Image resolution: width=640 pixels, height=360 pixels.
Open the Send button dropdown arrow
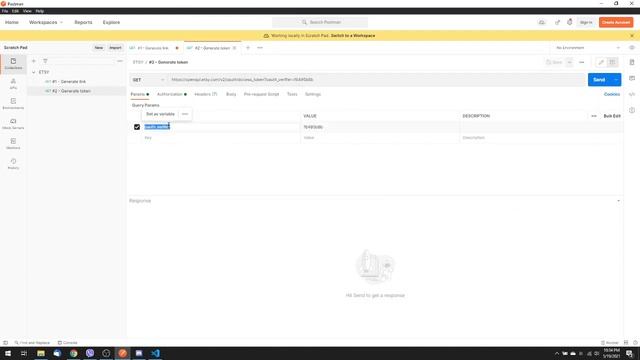pos(616,80)
